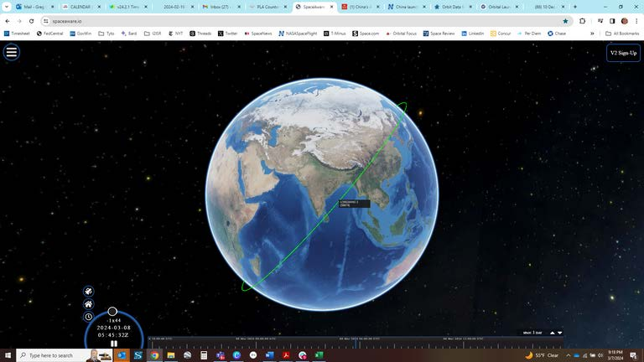Reload the spaceaware.io page
Viewport: 644px width, 362px height.
(31, 21)
